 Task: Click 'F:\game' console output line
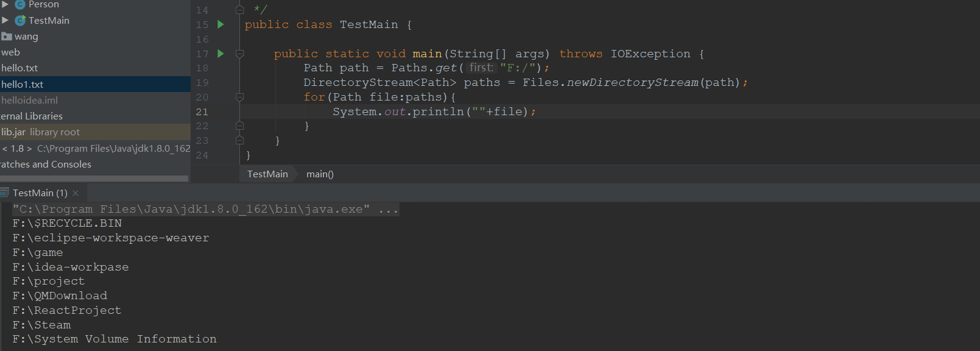point(38,252)
